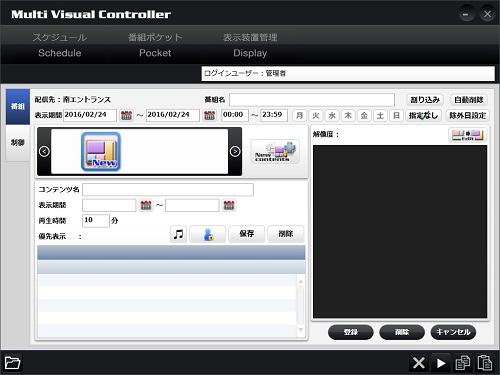Click the コンテンツ名 content name field

pos(168,190)
